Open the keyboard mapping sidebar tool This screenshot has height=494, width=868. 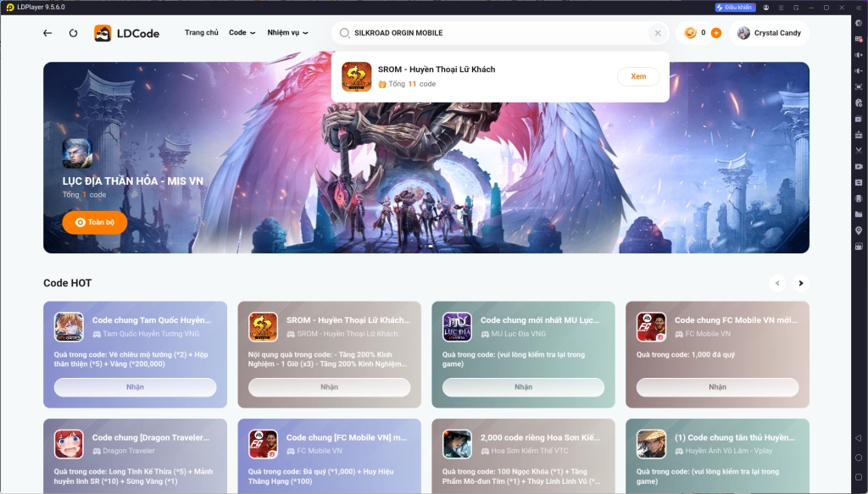[x=859, y=39]
